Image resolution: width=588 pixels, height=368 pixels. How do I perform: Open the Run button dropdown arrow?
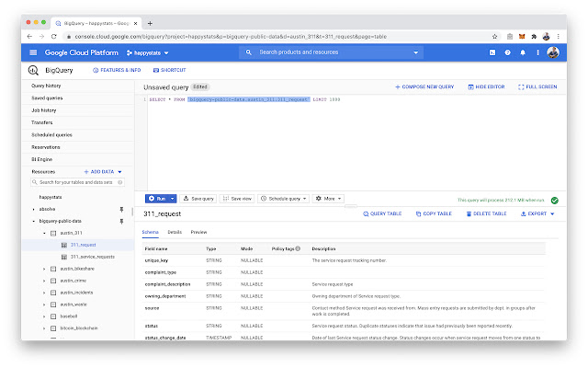(x=172, y=199)
